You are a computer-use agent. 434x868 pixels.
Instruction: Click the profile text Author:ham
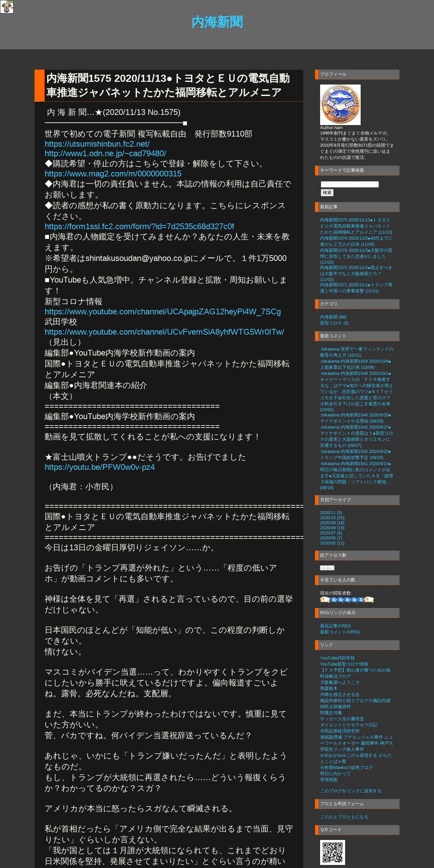331,128
